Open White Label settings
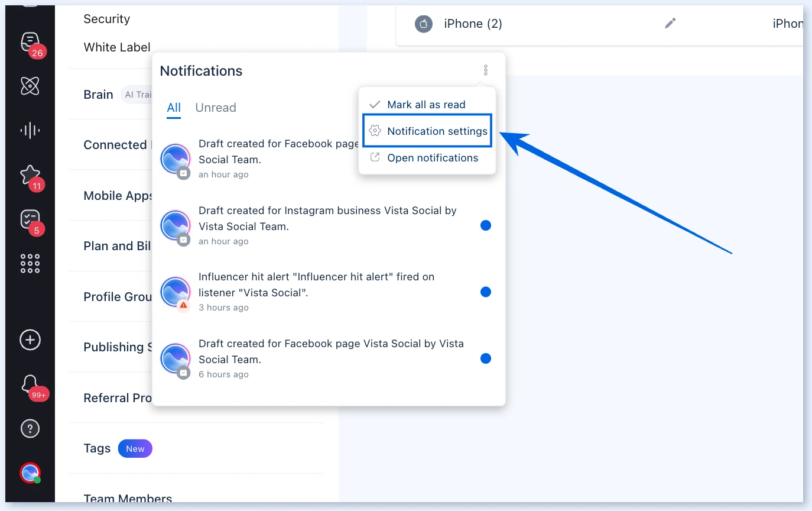 click(x=117, y=47)
